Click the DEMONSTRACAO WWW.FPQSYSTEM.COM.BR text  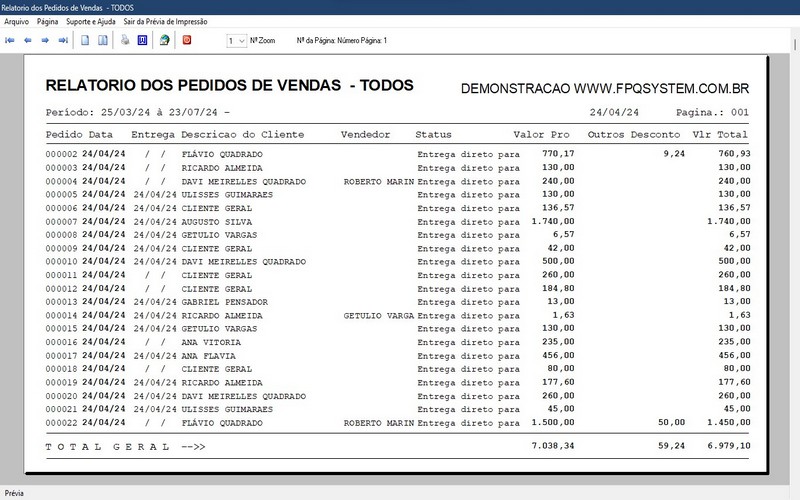(x=605, y=89)
